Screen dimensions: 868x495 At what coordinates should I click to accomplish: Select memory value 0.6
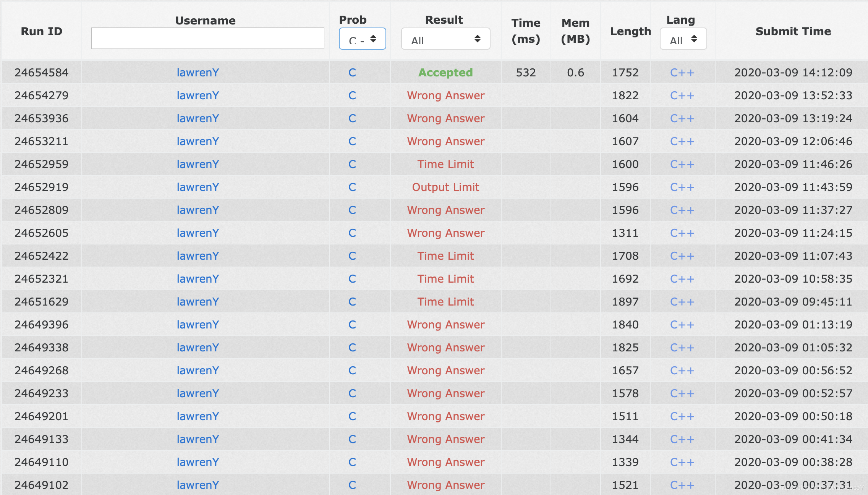pos(575,73)
